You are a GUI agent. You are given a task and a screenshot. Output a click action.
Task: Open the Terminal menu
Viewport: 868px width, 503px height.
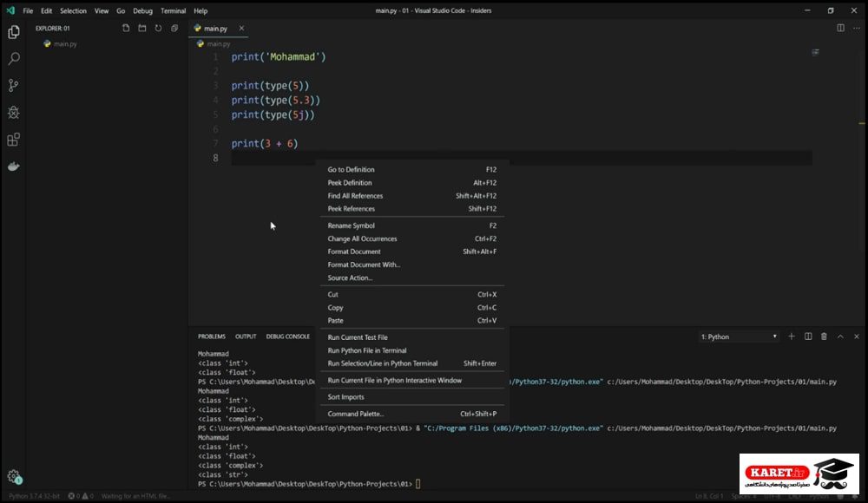[174, 10]
